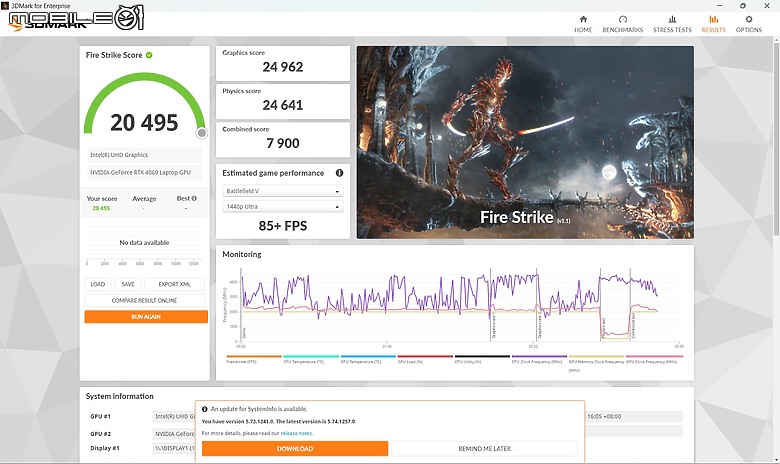
Task: Click the info icon in the SystemInfo update notice
Action: pyautogui.click(x=204, y=409)
